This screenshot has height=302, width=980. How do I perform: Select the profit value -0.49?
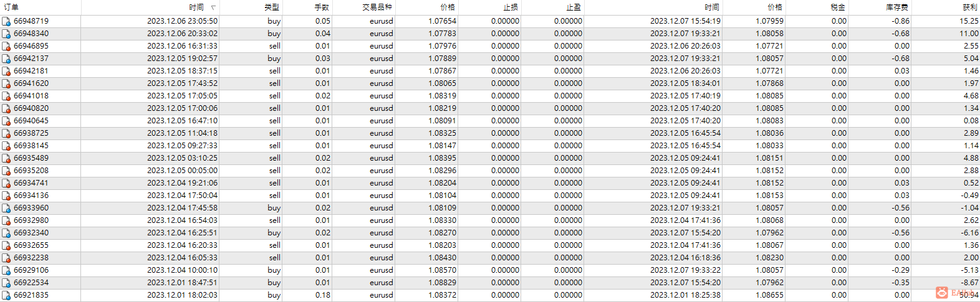point(969,196)
